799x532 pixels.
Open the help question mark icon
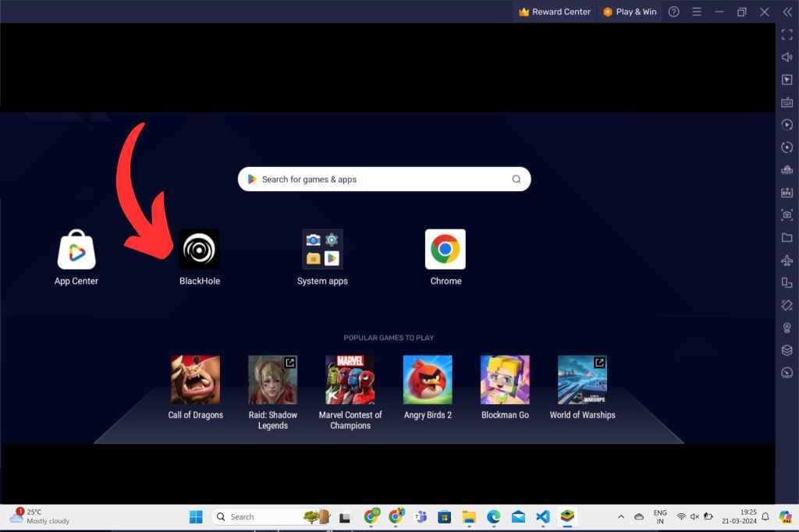(674, 12)
